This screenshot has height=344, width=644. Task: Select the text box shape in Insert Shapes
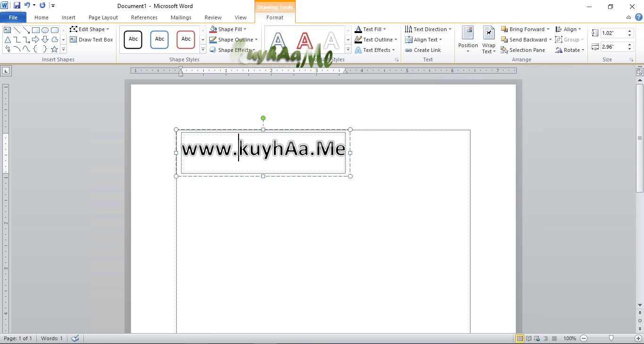tap(8, 30)
